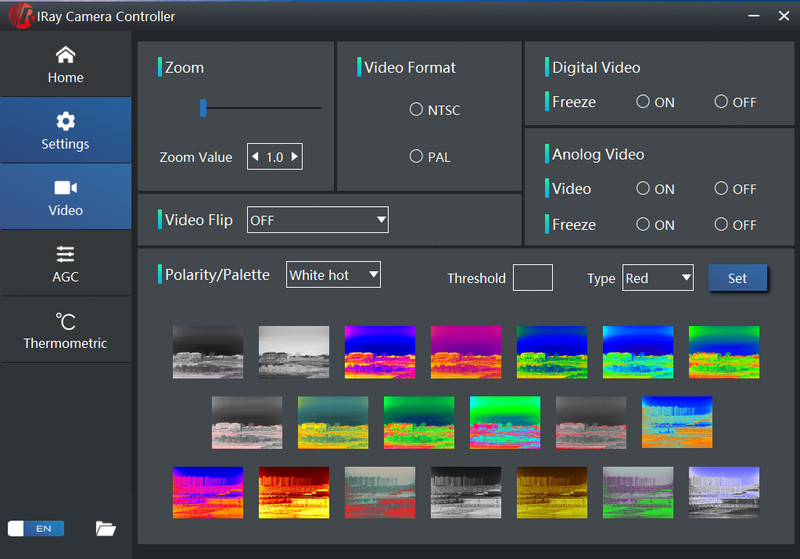Select the sixth bottom-row purple-green palette thumbnail
The image size is (800, 559).
coord(638,492)
